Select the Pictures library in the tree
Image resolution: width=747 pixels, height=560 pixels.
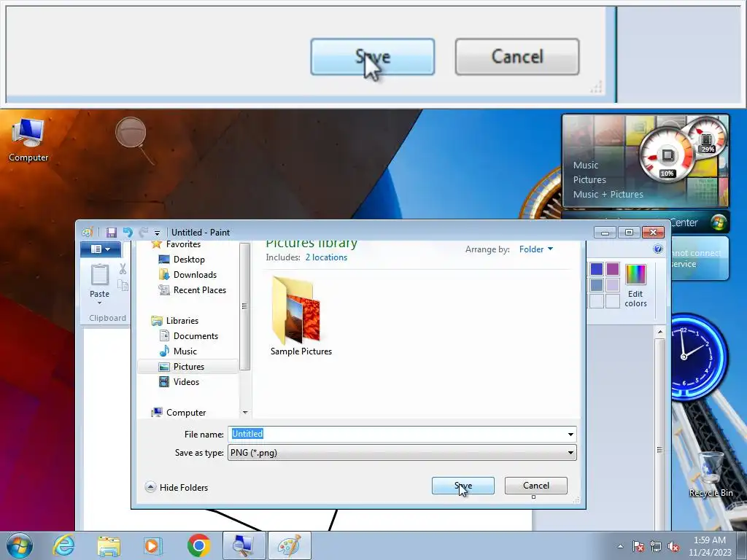point(189,367)
